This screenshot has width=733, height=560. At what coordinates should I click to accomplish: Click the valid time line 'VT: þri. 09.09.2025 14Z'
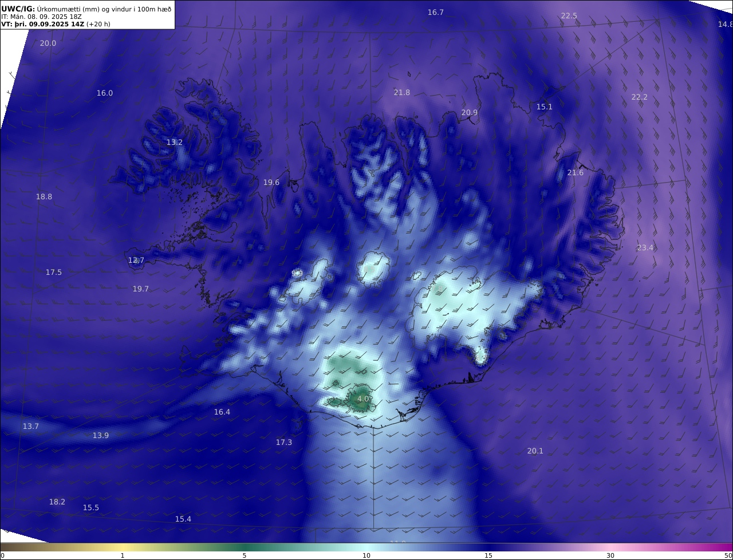tap(42, 24)
